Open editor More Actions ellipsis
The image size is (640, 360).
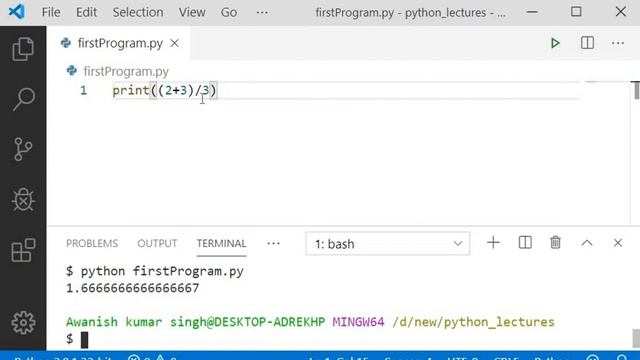pyautogui.click(x=618, y=43)
